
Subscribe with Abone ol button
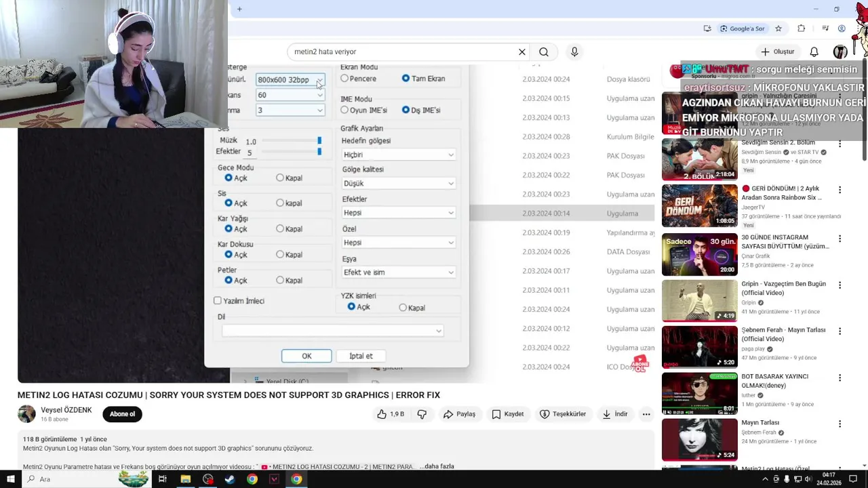tap(123, 414)
